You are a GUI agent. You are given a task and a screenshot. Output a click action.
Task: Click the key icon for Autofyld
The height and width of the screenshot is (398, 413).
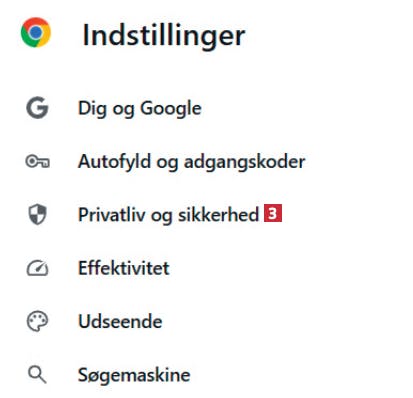37,162
